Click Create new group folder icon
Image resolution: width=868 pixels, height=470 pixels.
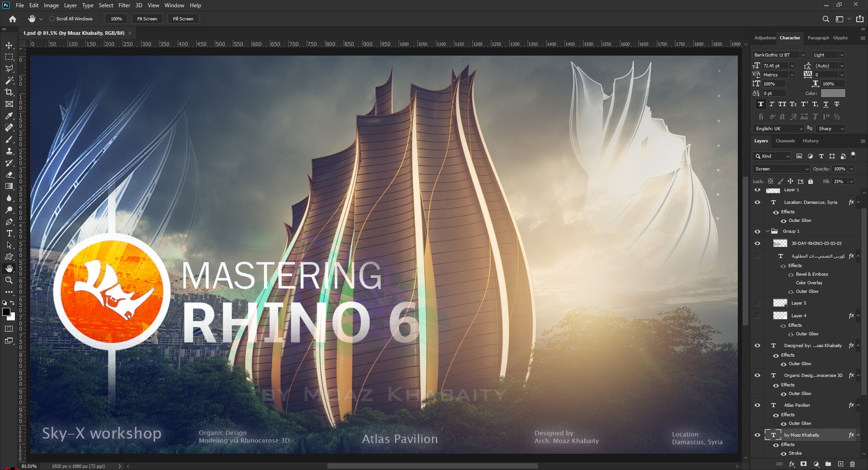(828, 464)
